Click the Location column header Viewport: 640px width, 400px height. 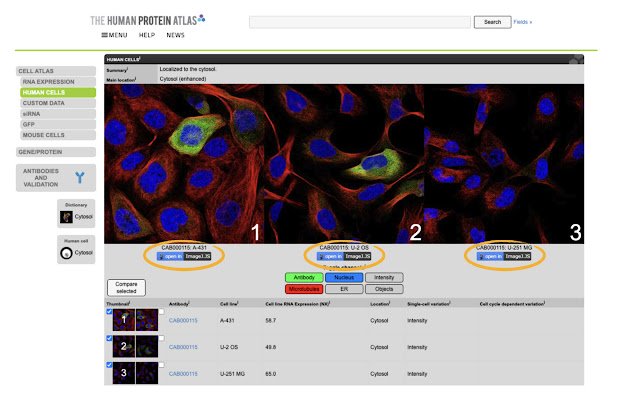(x=380, y=304)
